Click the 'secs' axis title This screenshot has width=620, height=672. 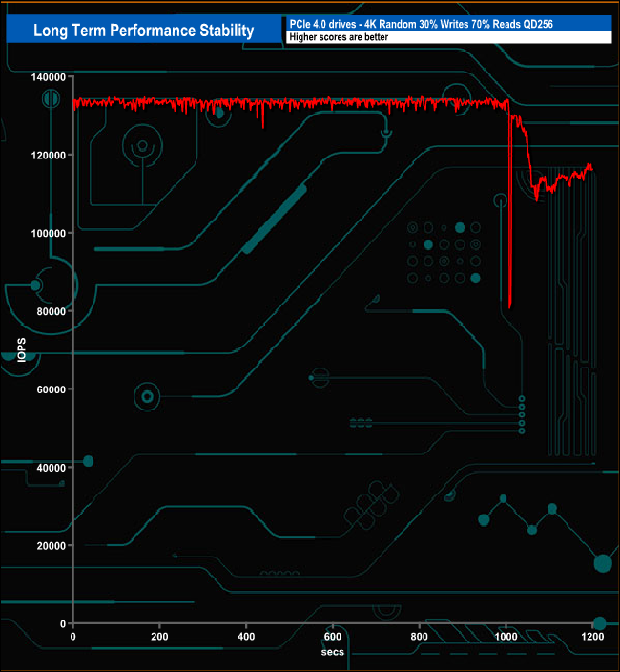333,652
